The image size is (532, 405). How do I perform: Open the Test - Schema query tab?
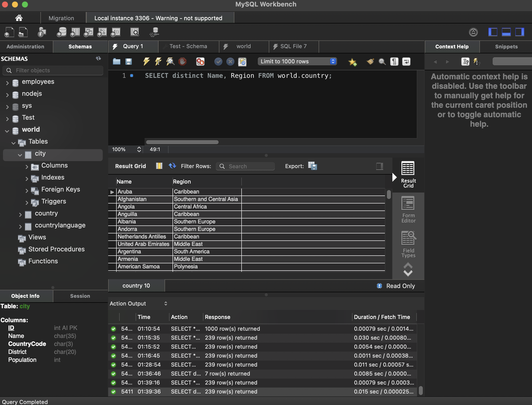pos(188,46)
